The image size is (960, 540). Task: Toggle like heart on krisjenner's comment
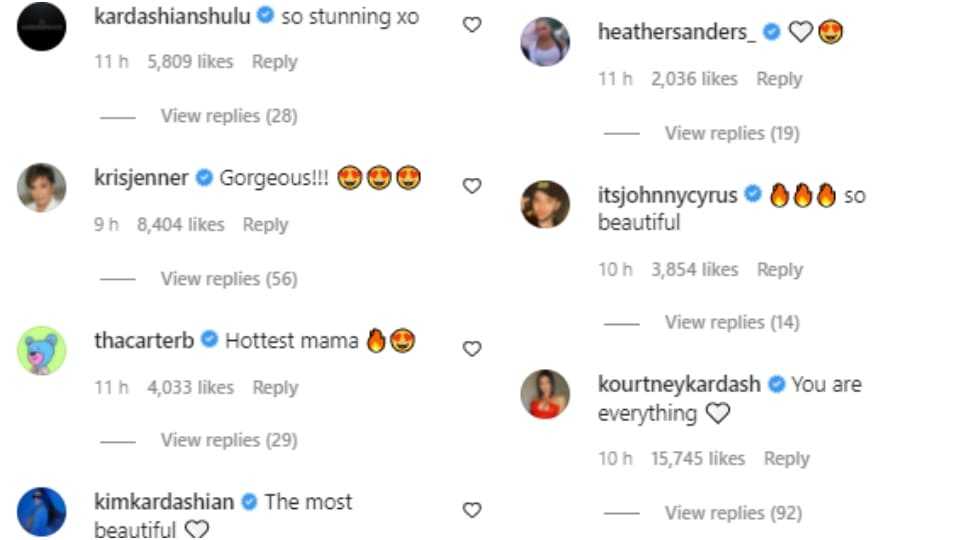(472, 185)
